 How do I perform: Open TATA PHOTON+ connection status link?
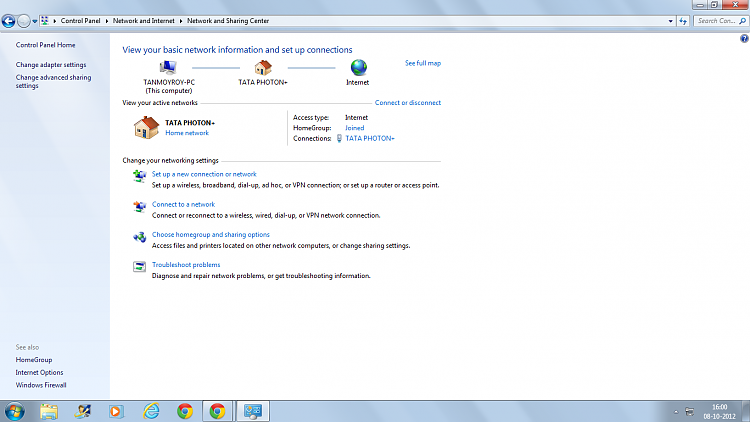tap(370, 138)
